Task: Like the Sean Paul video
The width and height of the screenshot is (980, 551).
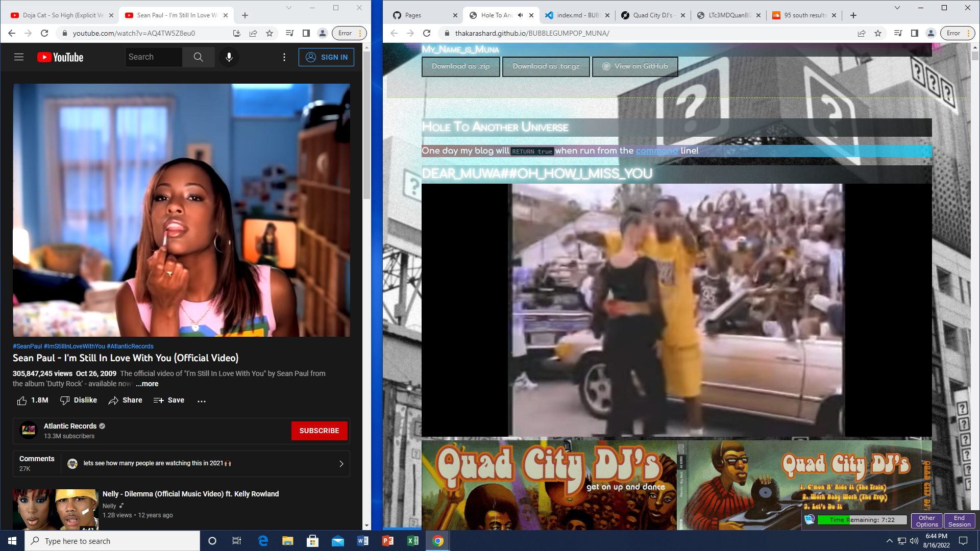Action: click(x=22, y=400)
